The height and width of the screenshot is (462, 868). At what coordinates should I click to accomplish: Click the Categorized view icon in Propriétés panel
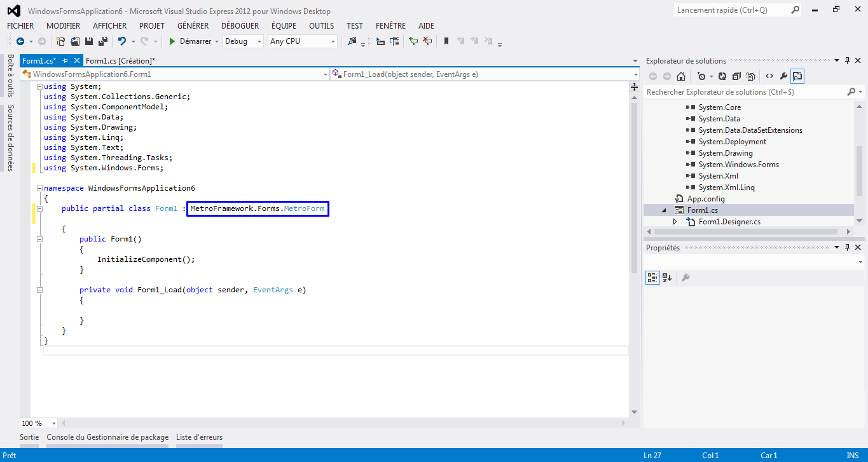[653, 278]
